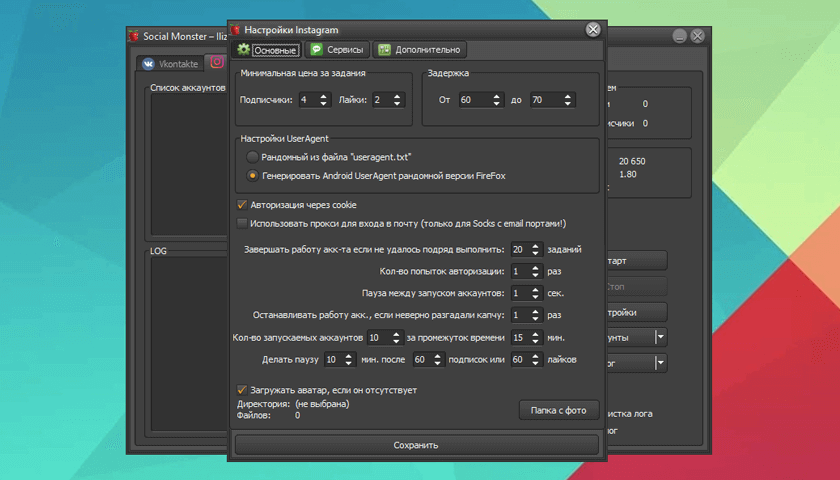Open the Vkontakte tab in main window
Screen dimensions: 840x480
pyautogui.click(x=170, y=64)
